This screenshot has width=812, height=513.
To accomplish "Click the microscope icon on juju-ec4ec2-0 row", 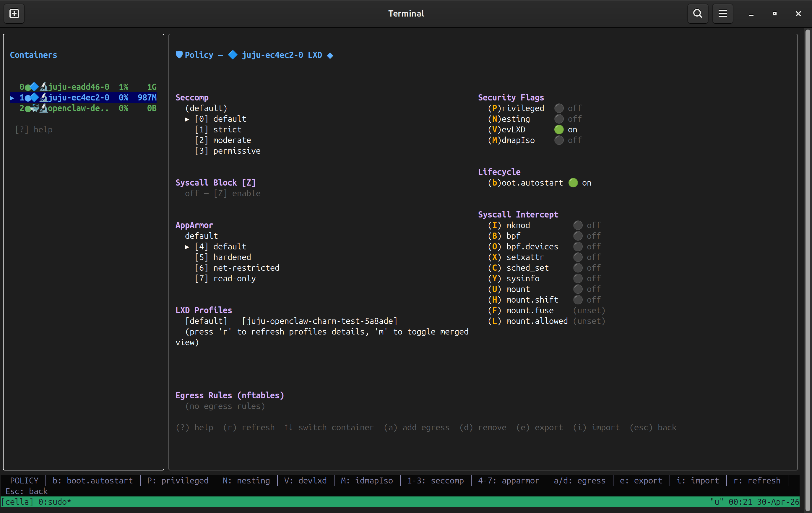I will [x=43, y=98].
